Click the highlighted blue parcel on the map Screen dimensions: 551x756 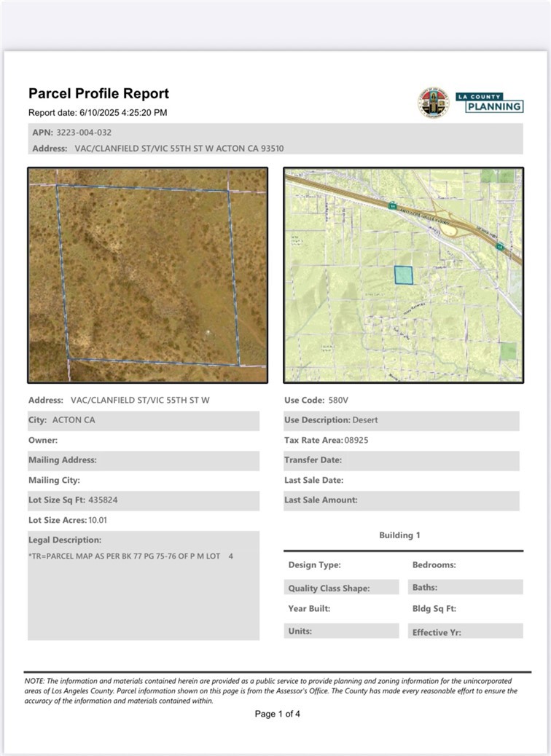tap(403, 275)
